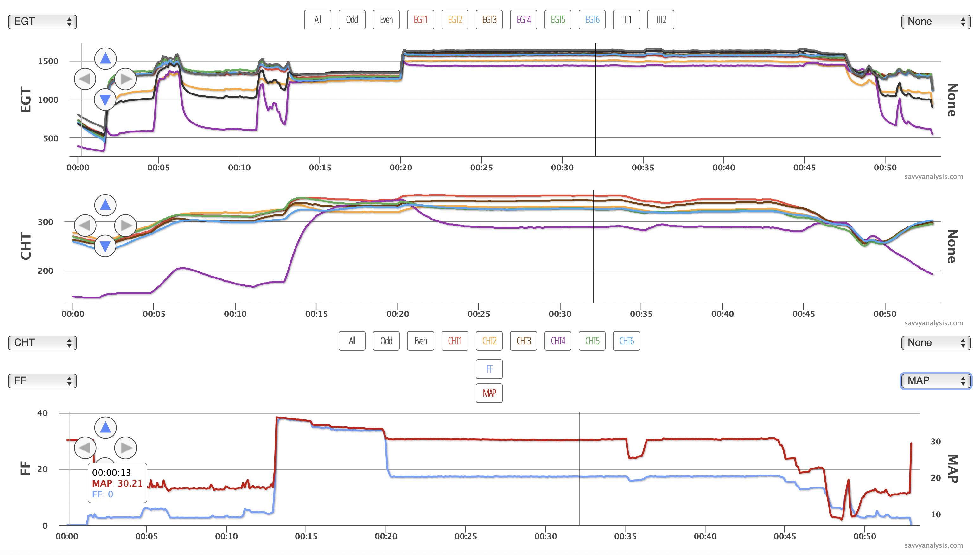Click the FF 0 readout in tooltip
The image size is (980, 555).
(x=103, y=494)
